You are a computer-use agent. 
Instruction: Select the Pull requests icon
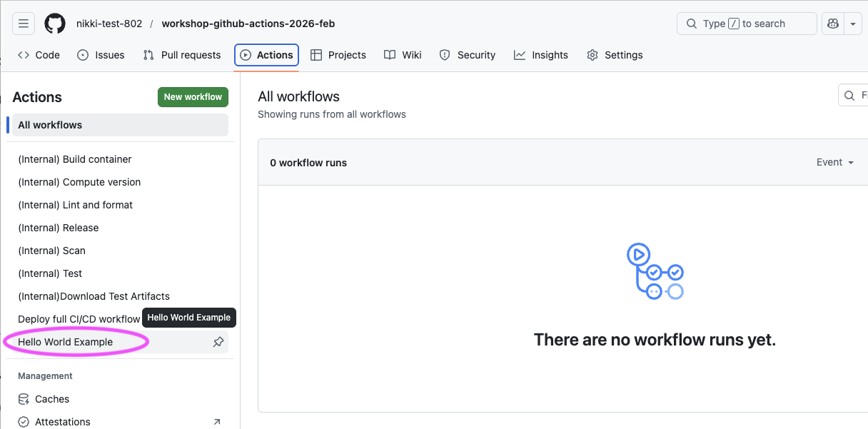148,54
